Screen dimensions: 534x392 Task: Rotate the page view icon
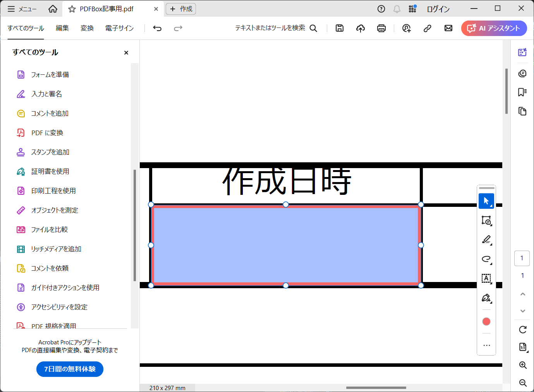coord(523,330)
